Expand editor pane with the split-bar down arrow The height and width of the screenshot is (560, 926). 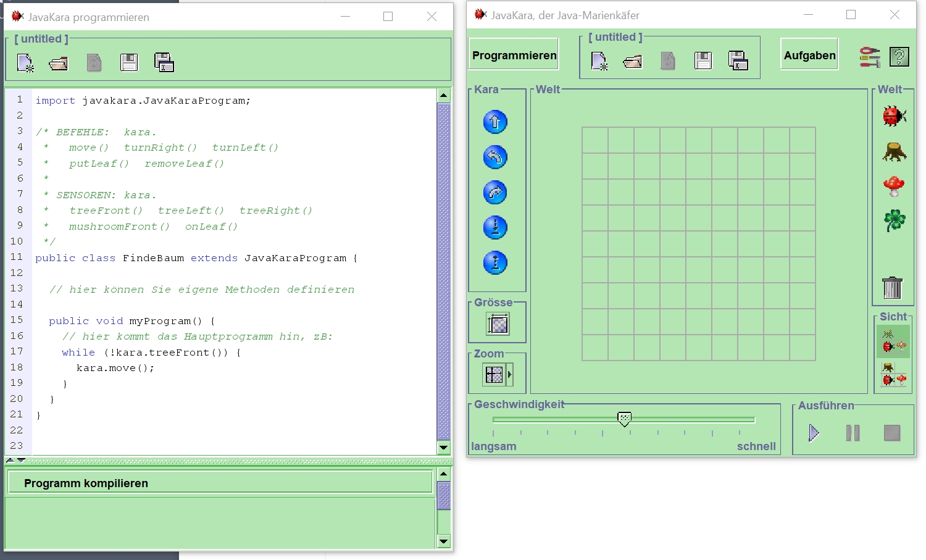coord(21,461)
